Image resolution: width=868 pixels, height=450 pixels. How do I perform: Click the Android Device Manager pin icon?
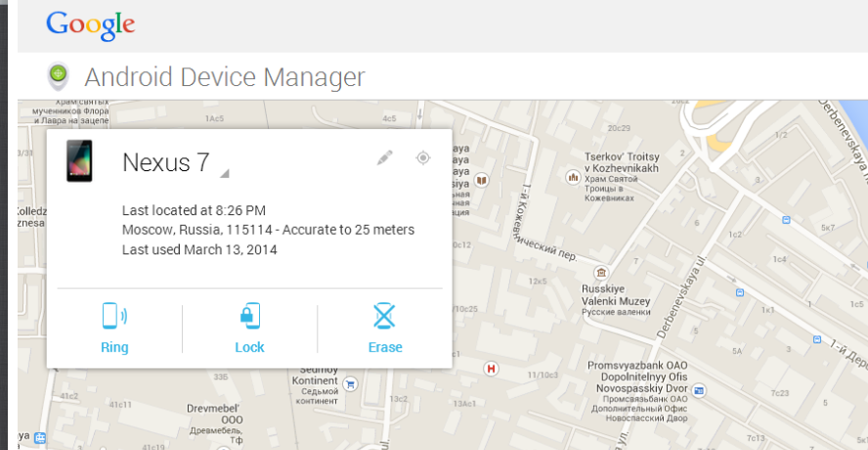(x=58, y=76)
